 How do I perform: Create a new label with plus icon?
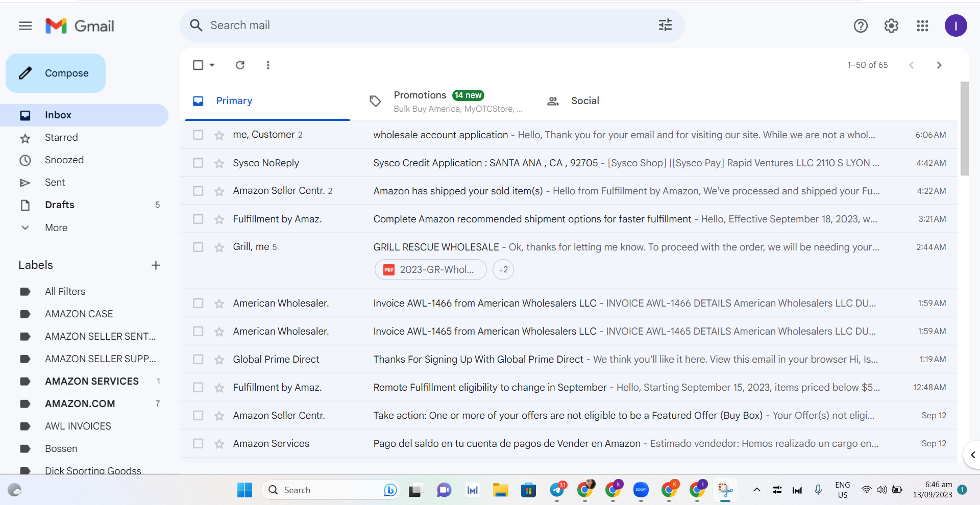tap(156, 265)
